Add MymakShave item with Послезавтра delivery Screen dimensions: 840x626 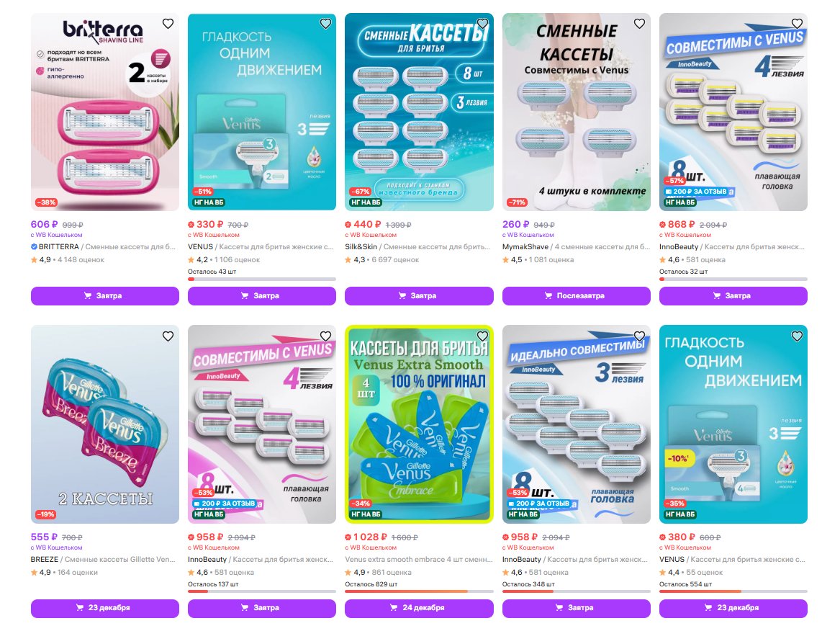point(576,296)
